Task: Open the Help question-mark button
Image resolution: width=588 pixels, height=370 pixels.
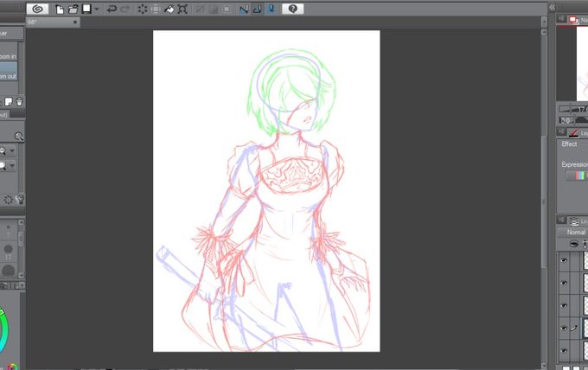Action: (x=292, y=9)
